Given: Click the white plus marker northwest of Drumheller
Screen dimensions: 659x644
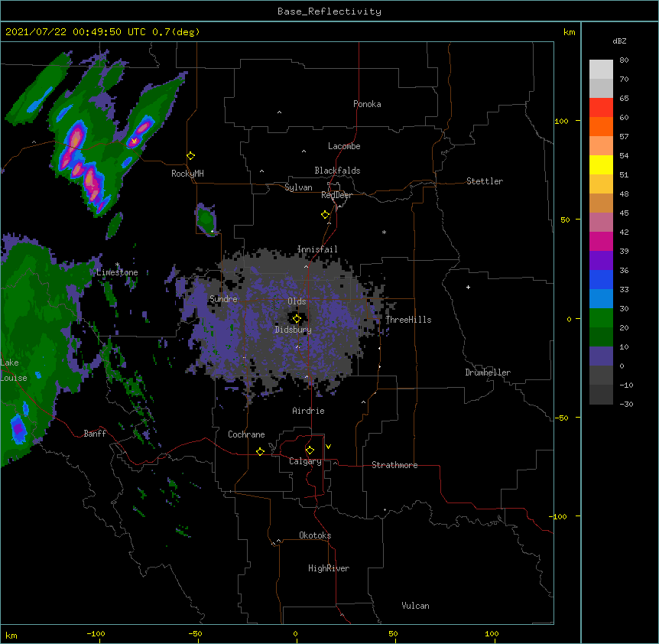Looking at the screenshot, I should point(468,287).
